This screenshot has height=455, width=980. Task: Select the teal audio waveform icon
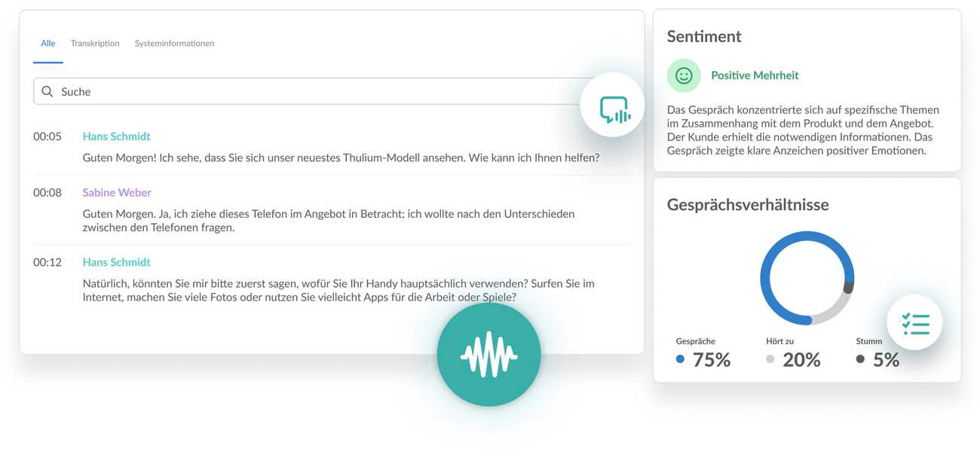click(x=488, y=354)
